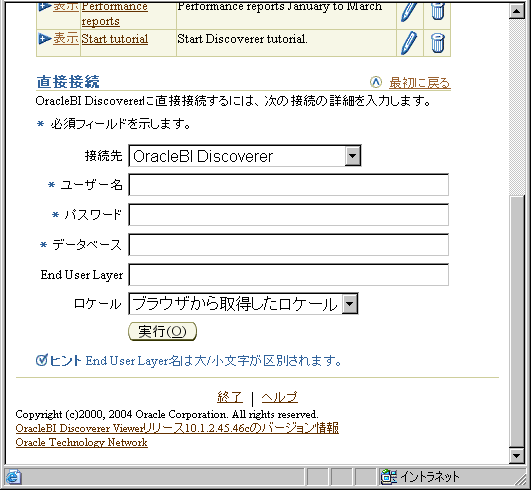This screenshot has width=531, height=490.
Task: Expand Performance reports row arrow icon
Action: (44, 7)
